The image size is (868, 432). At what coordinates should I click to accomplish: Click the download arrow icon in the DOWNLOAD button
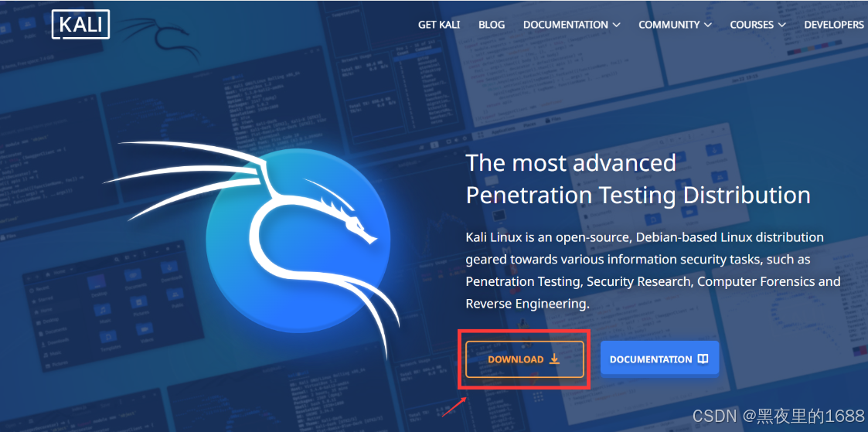(x=554, y=359)
